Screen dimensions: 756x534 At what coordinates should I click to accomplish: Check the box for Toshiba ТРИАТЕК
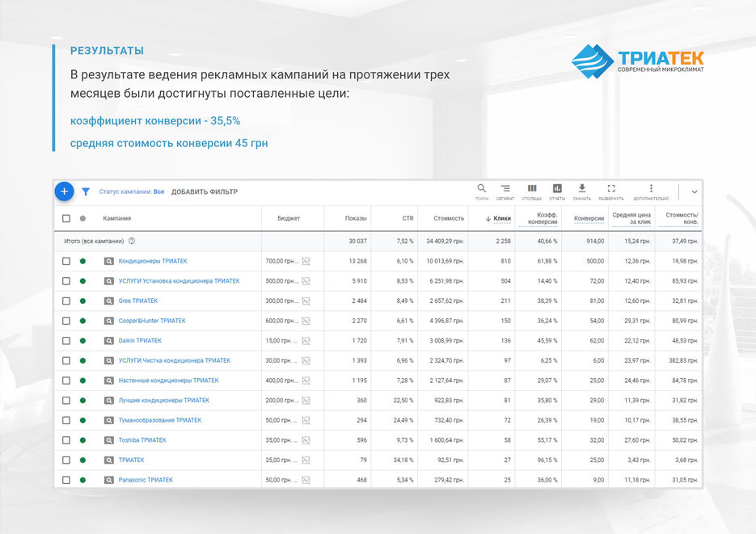(66, 440)
